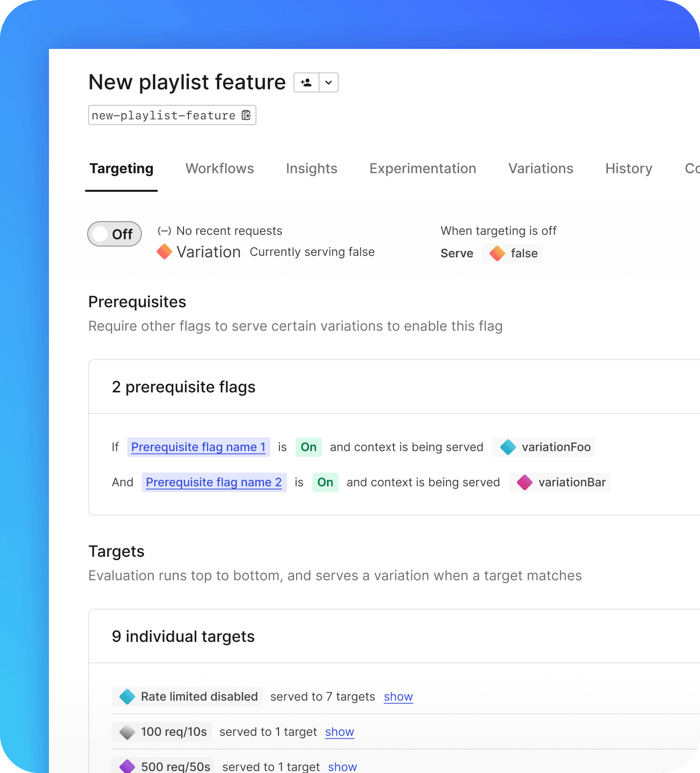Switch to the Workflows tab

click(220, 168)
